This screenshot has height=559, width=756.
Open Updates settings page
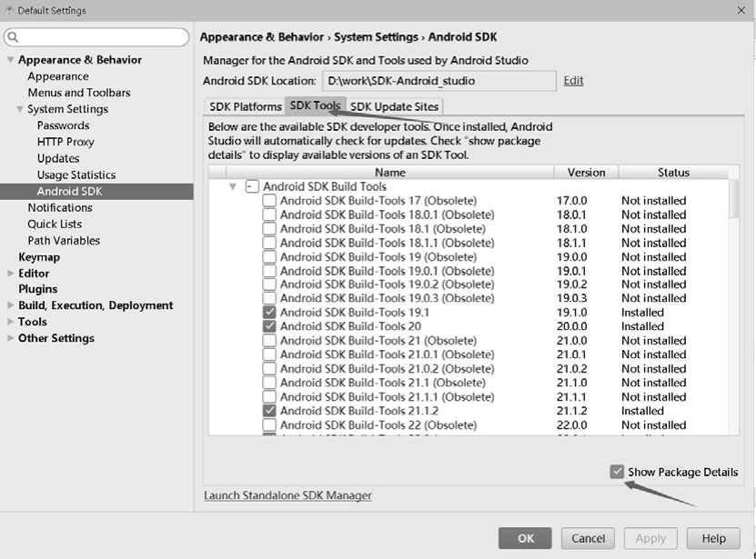58,158
